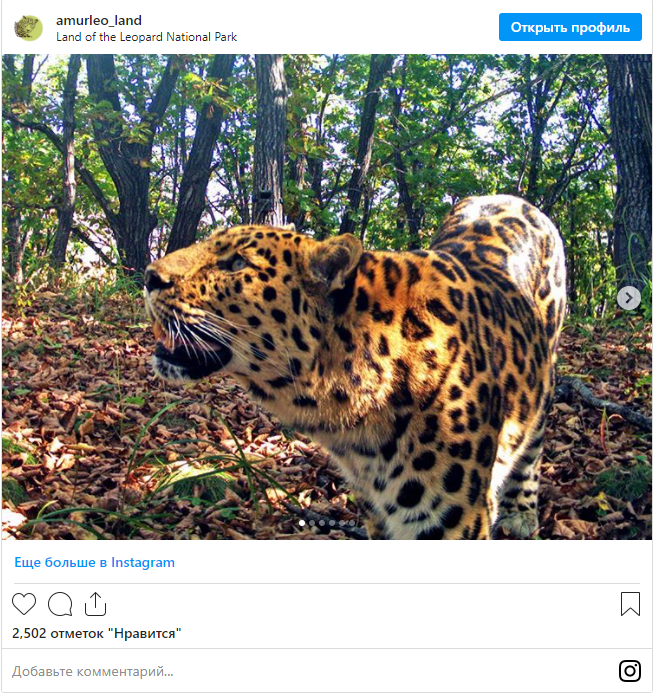Go to the next photo with the arrow
Viewport: 653px width, 693px height.
point(628,298)
